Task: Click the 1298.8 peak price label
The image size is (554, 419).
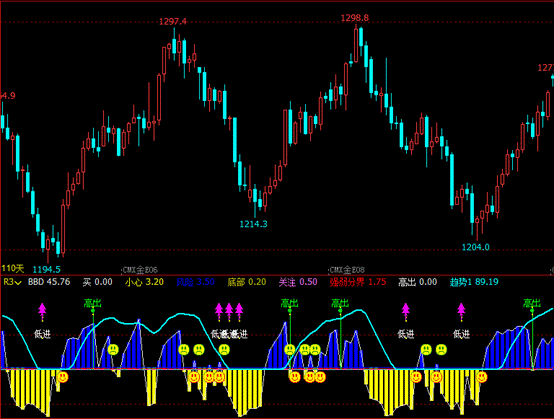Action: [355, 18]
